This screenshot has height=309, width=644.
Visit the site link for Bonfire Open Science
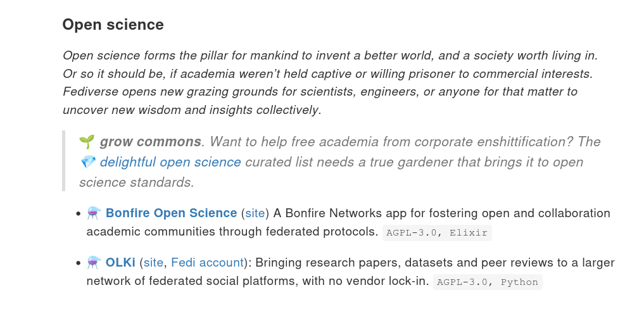coord(255,213)
